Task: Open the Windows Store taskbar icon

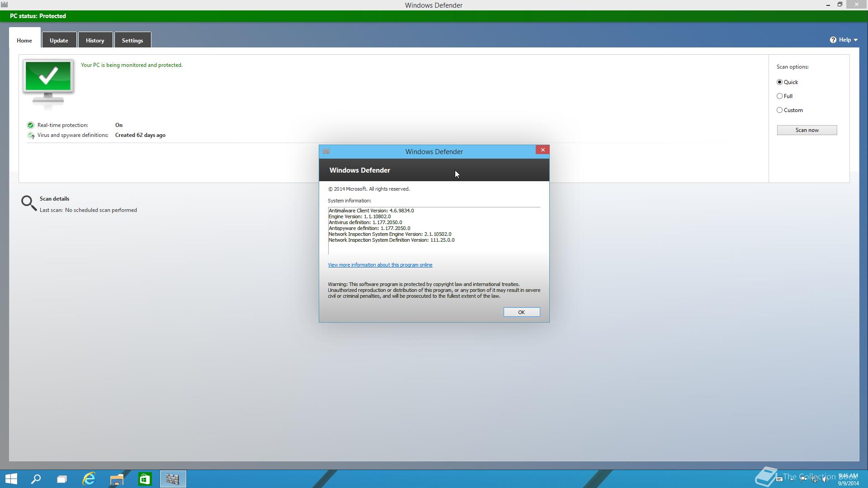Action: click(145, 479)
